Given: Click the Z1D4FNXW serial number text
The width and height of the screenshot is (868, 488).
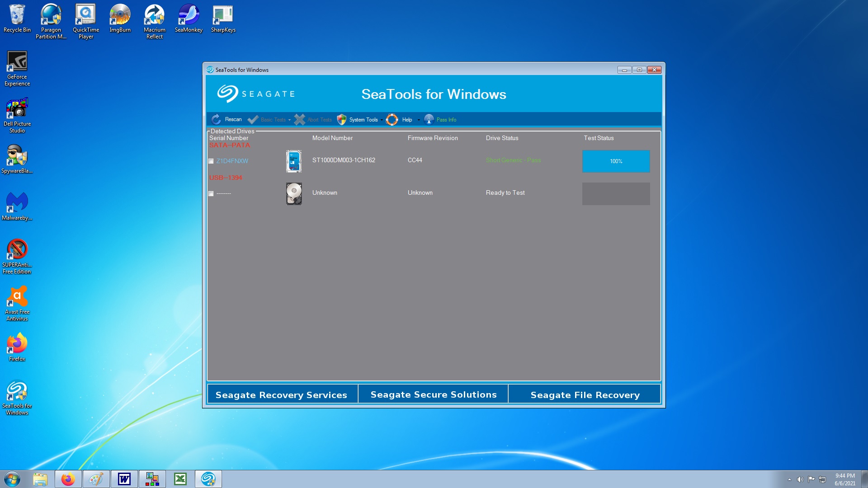Looking at the screenshot, I should 232,161.
